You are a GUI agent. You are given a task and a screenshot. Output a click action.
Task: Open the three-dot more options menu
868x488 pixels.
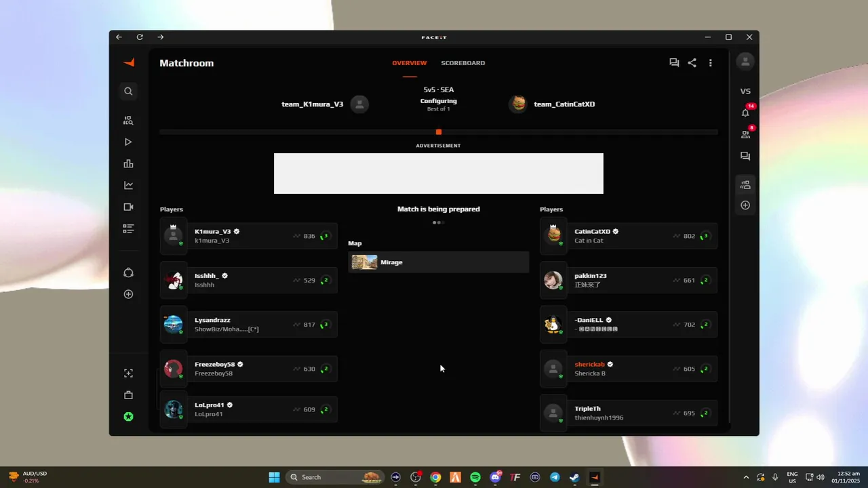coord(710,62)
